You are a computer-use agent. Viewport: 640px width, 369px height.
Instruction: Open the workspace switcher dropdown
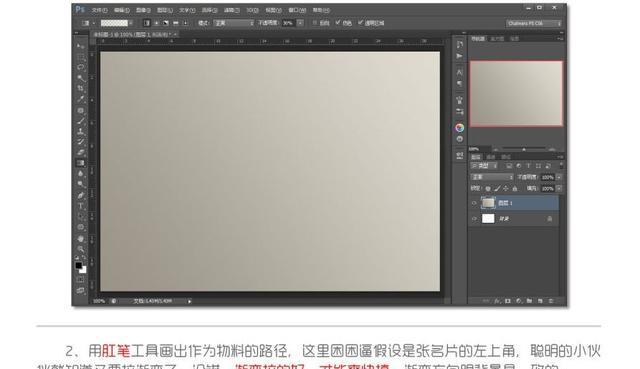click(533, 23)
